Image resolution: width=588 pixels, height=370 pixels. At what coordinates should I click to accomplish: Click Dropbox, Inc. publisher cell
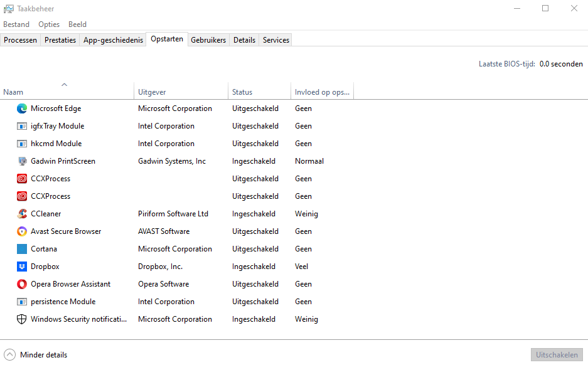[160, 267]
